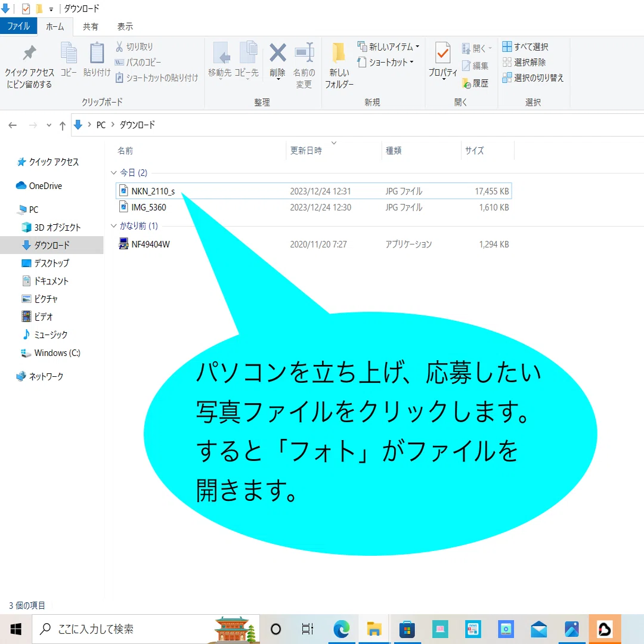The height and width of the screenshot is (644, 644).
Task: Click quick access toolbar customize arrow
Action: coord(51,9)
